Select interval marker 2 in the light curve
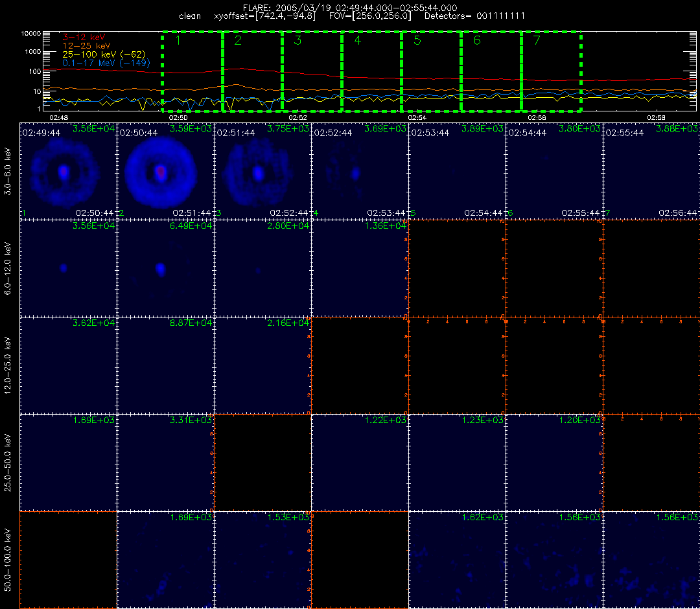Viewport: 700px width, 609px height. coord(238,40)
